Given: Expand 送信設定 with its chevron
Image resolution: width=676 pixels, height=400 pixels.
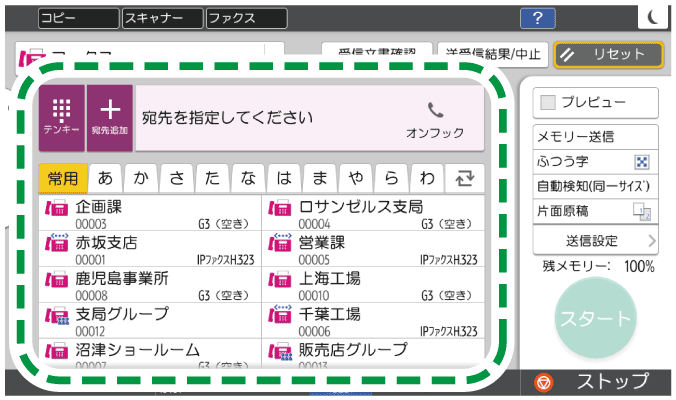Looking at the screenshot, I should point(652,241).
